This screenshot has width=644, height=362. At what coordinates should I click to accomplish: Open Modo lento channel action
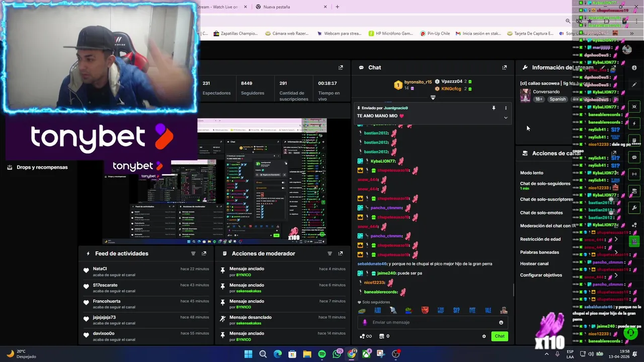532,172
